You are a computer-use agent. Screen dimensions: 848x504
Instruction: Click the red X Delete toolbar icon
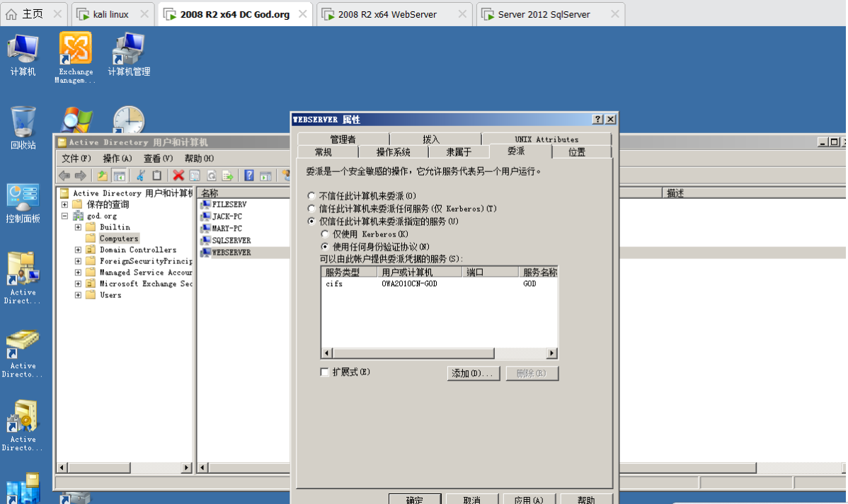pos(178,176)
